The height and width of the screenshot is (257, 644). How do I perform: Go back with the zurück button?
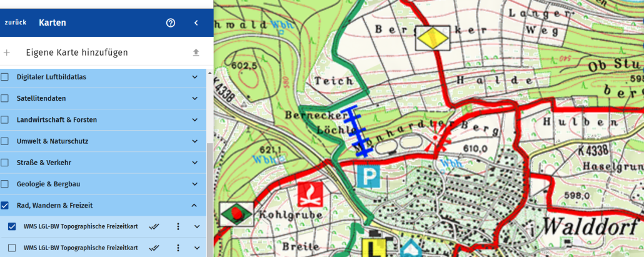(16, 23)
